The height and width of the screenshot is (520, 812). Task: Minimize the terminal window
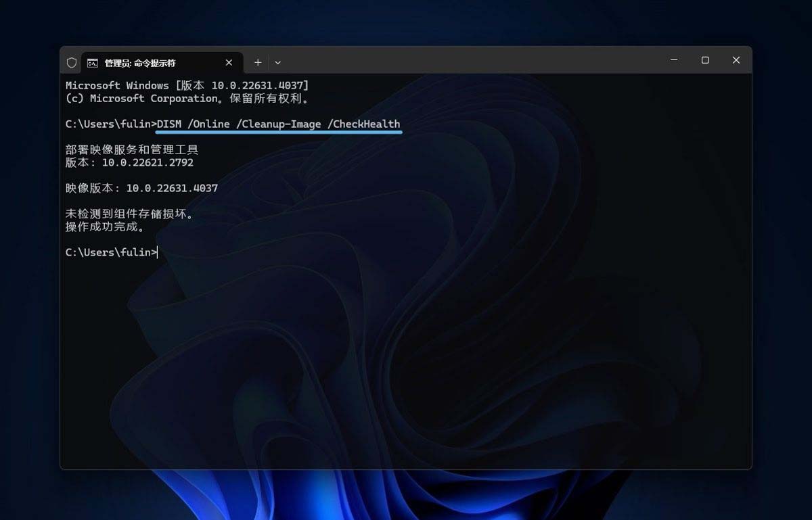click(674, 60)
